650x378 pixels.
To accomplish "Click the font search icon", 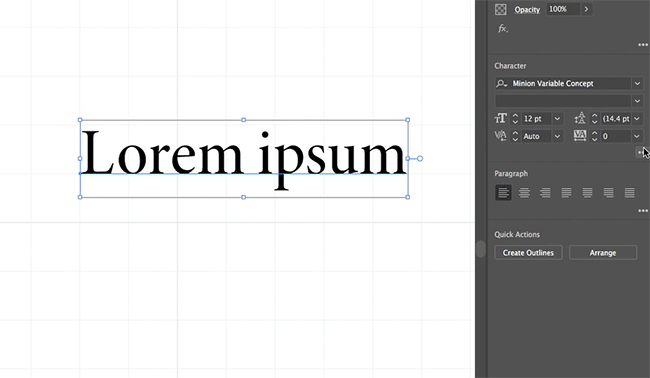I will pos(502,84).
